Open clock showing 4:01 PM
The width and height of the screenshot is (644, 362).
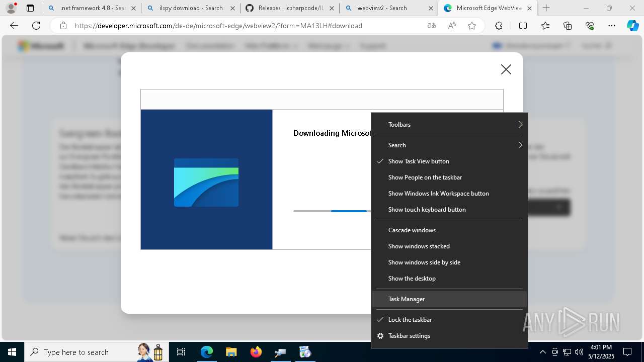tap(601, 352)
